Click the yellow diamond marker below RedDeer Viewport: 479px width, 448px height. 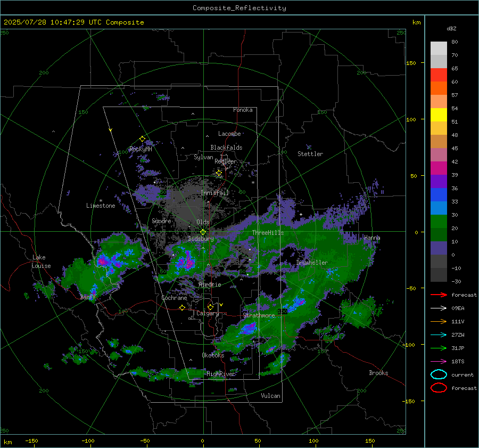point(219,173)
